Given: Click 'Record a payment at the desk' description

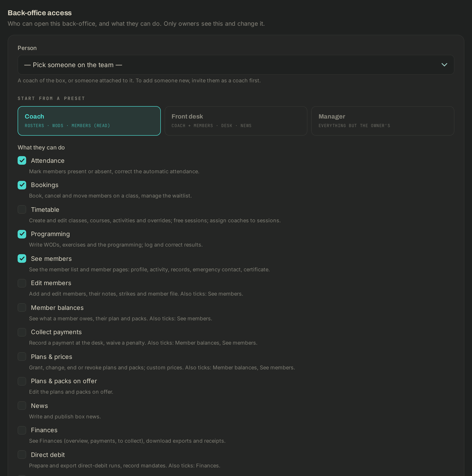Looking at the screenshot, I should coord(143,343).
